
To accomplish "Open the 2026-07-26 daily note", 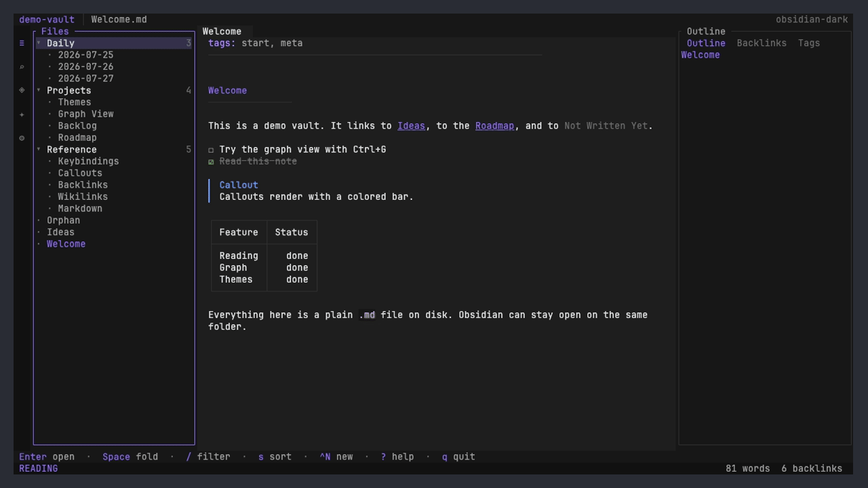I will tap(85, 67).
